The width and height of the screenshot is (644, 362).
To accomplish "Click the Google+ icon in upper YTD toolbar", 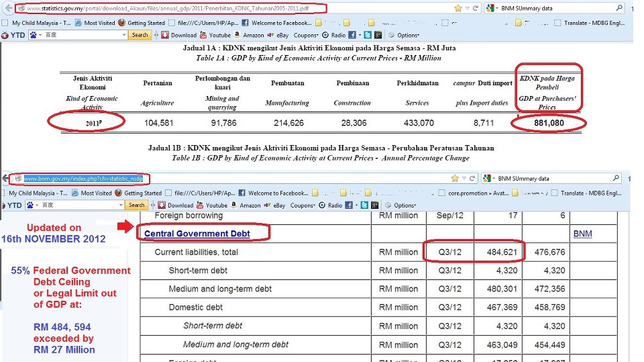I will (x=378, y=36).
